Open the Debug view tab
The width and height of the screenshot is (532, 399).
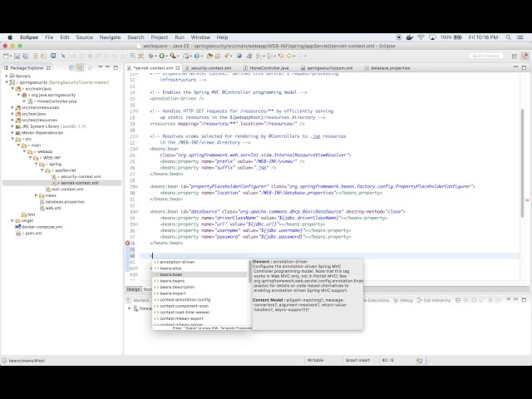pyautogui.click(x=403, y=300)
